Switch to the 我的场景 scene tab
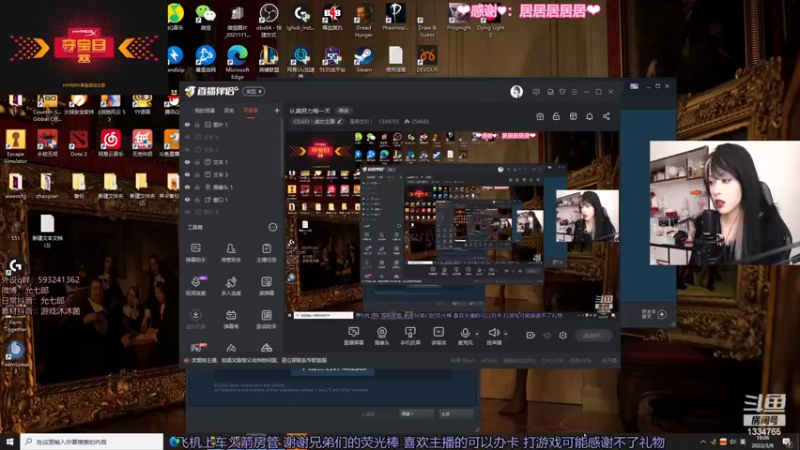This screenshot has width=800, height=450. 205,110
